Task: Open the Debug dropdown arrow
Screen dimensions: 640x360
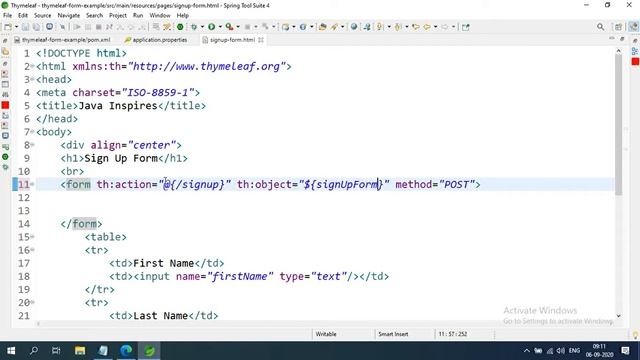Action: tap(202, 27)
